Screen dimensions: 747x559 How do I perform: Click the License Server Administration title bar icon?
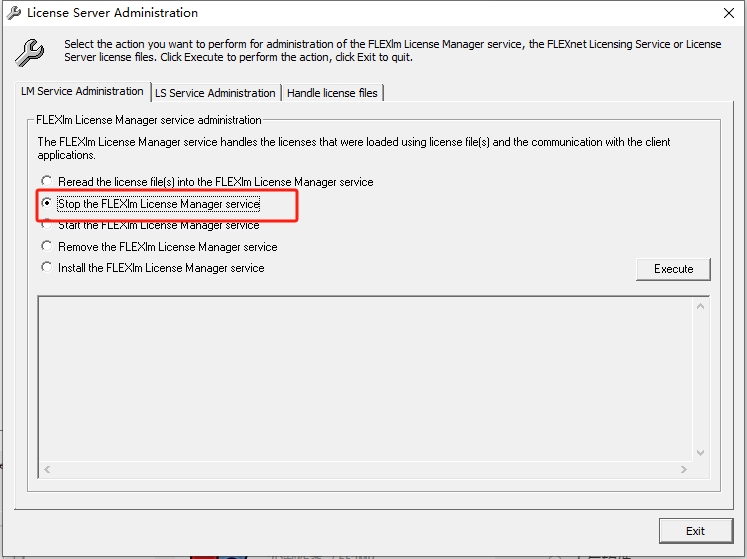point(14,13)
